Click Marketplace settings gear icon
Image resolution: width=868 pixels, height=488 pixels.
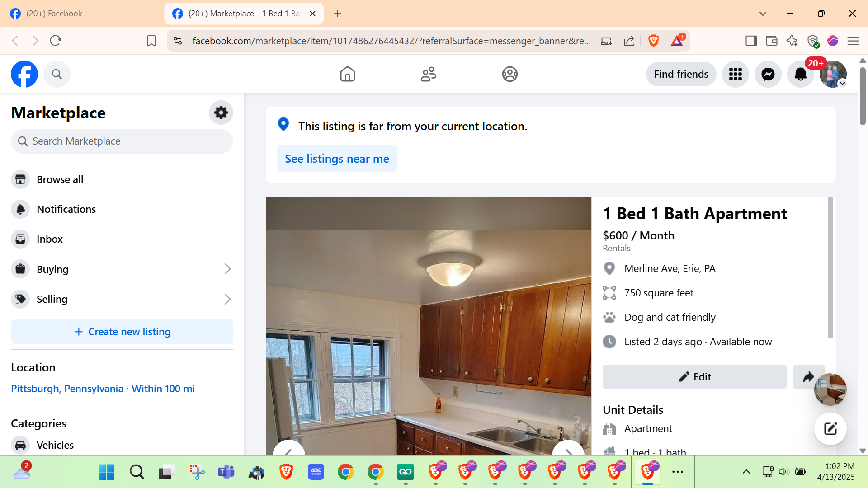tap(221, 113)
